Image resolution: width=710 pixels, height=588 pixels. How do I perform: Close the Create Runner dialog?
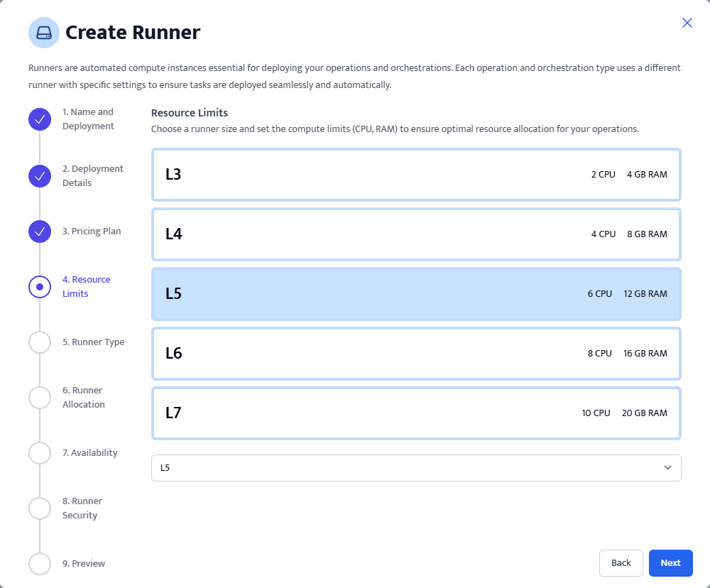pos(687,23)
